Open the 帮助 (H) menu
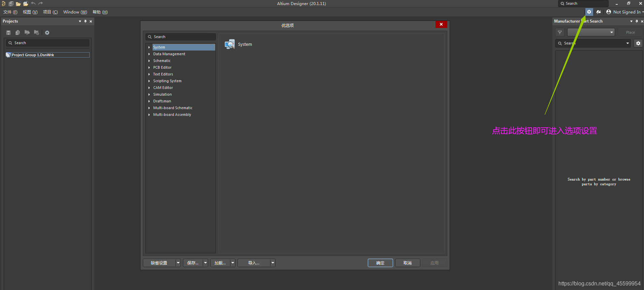Image resolution: width=644 pixels, height=290 pixels. [100, 12]
